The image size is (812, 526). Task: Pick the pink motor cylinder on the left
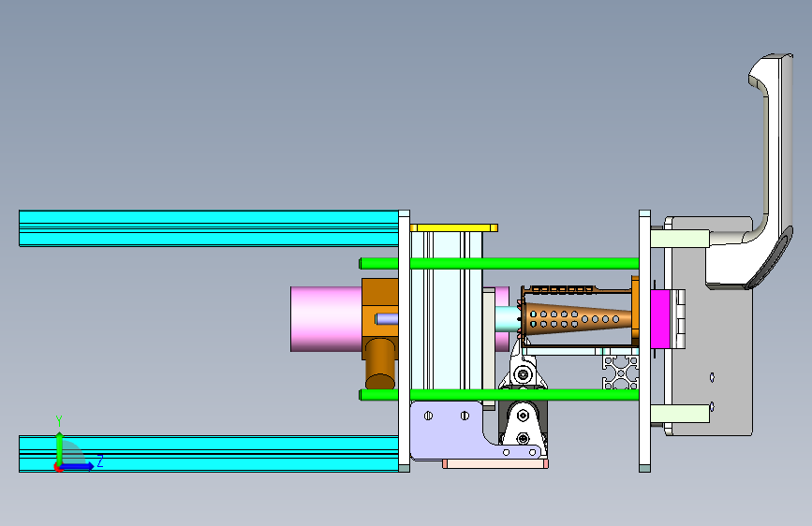tap(326, 319)
